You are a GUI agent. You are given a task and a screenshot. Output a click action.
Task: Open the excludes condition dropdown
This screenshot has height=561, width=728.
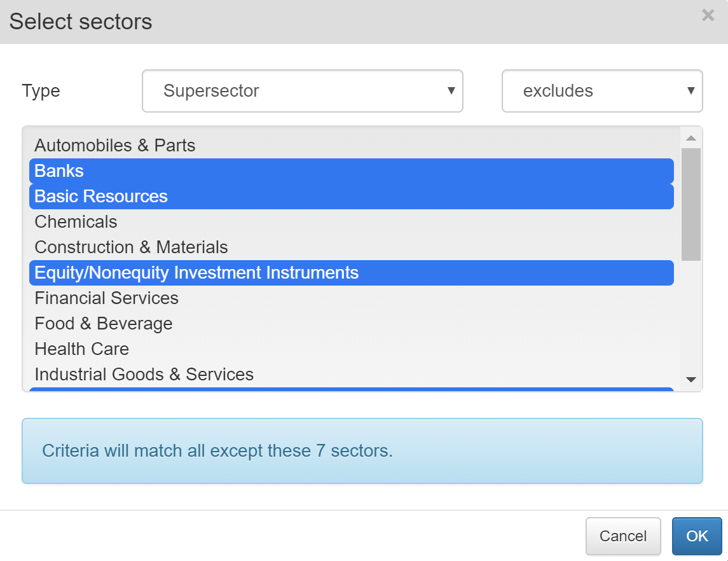pyautogui.click(x=602, y=91)
